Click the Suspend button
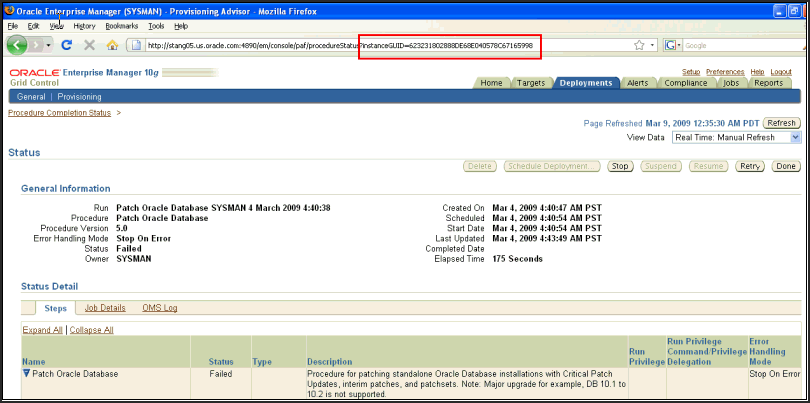The image size is (810, 403). (661, 166)
